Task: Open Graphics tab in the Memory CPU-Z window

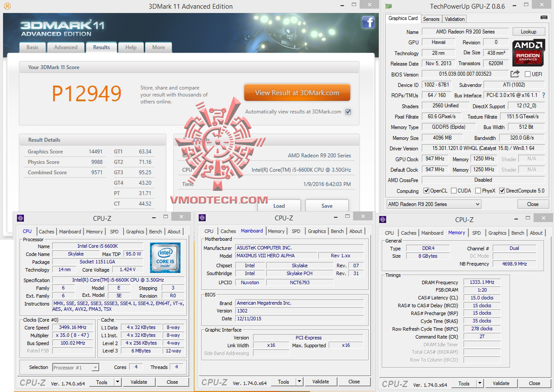Action: [497, 233]
